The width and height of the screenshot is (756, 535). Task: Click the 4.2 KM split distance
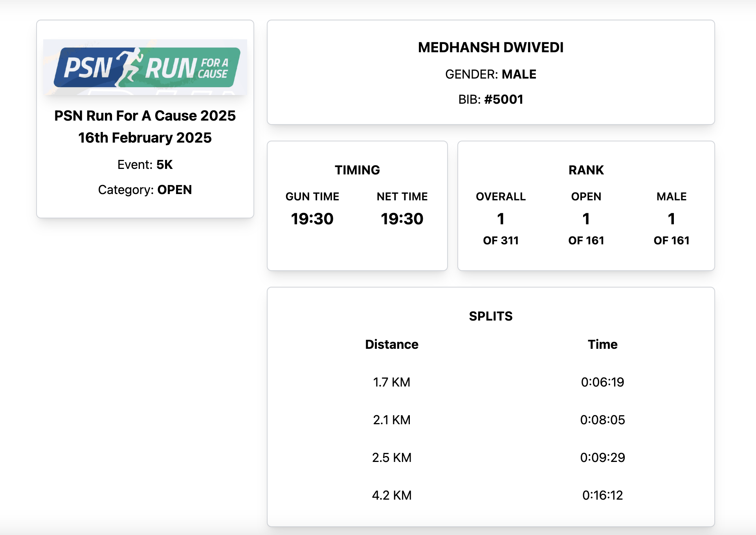391,495
